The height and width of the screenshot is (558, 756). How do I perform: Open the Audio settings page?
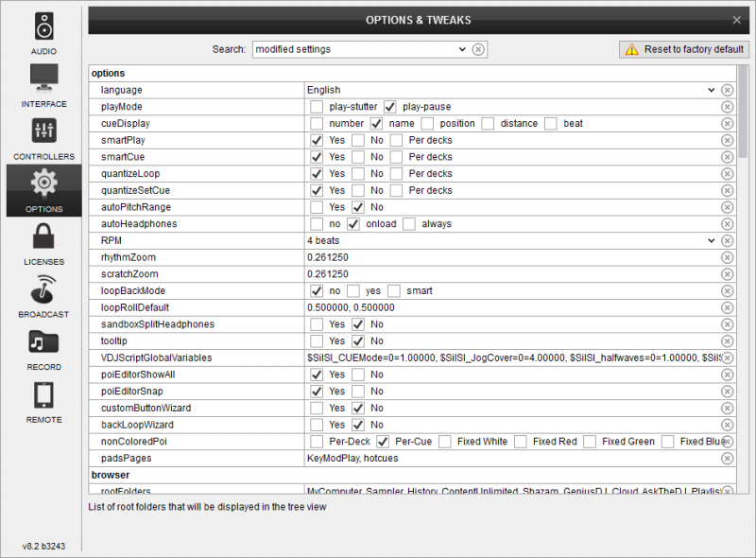pos(43,33)
